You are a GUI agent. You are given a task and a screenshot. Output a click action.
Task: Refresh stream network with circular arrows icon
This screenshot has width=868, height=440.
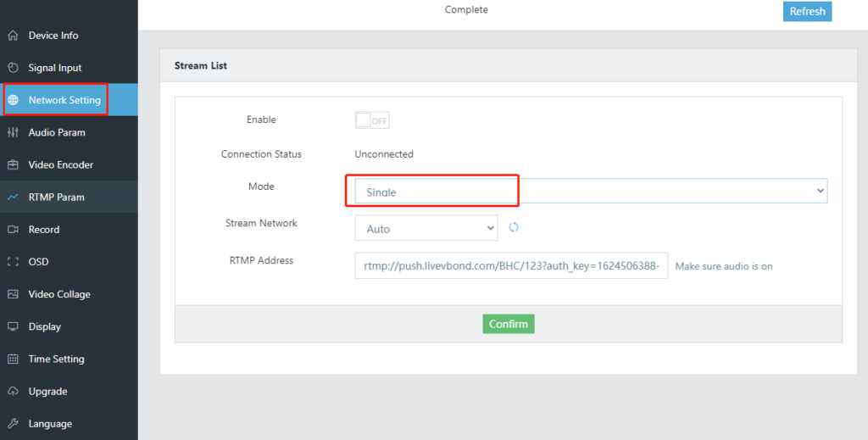[x=514, y=227]
